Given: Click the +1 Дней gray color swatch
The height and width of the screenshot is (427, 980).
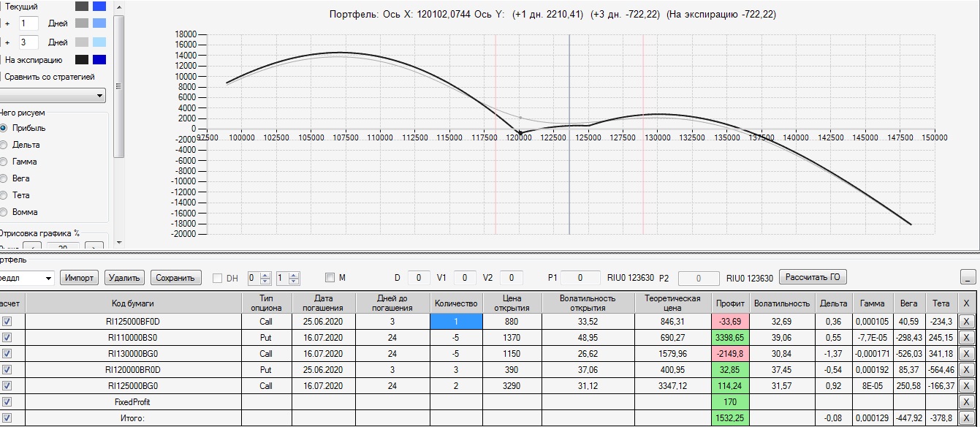Looking at the screenshot, I should 81,23.
